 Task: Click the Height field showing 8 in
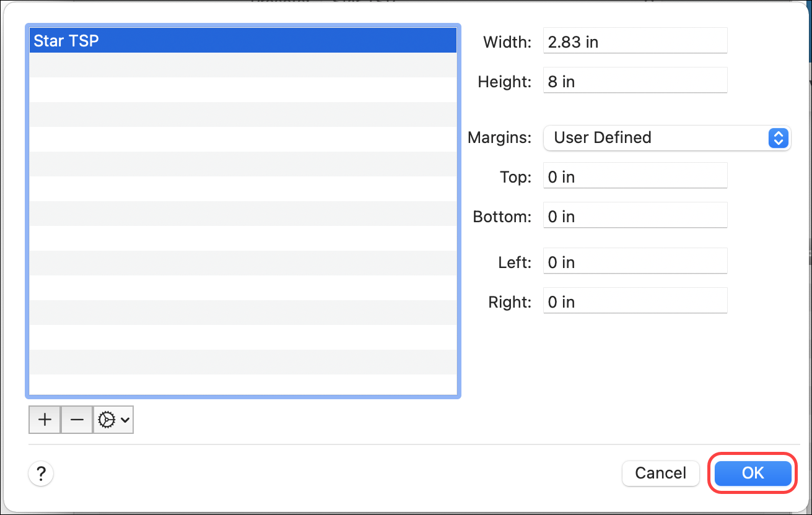coord(635,82)
